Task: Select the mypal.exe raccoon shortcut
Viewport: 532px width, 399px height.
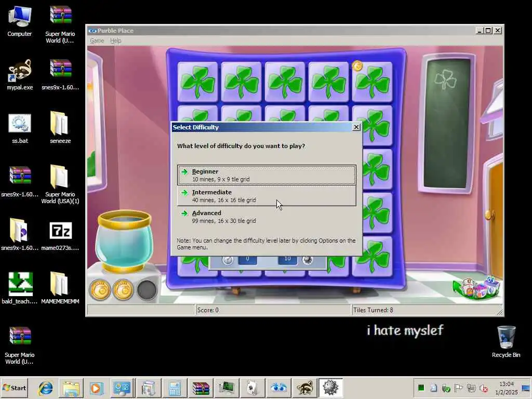Action: (20, 74)
